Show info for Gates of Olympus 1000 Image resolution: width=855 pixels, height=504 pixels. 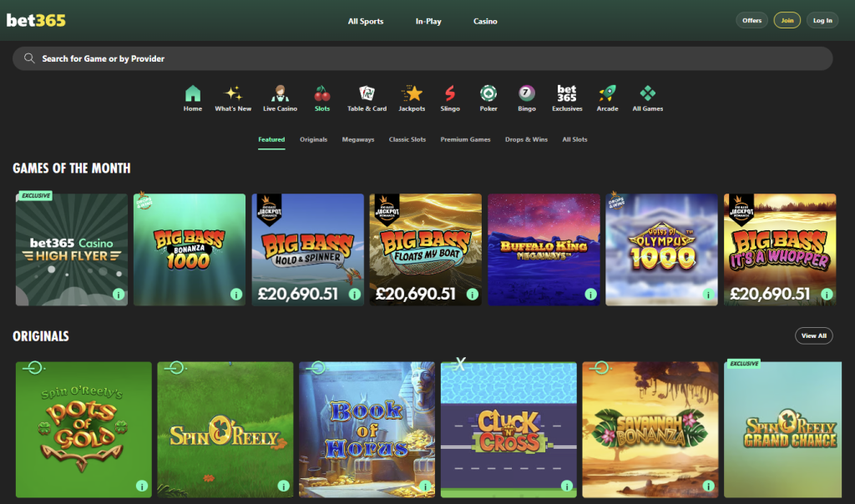708,295
